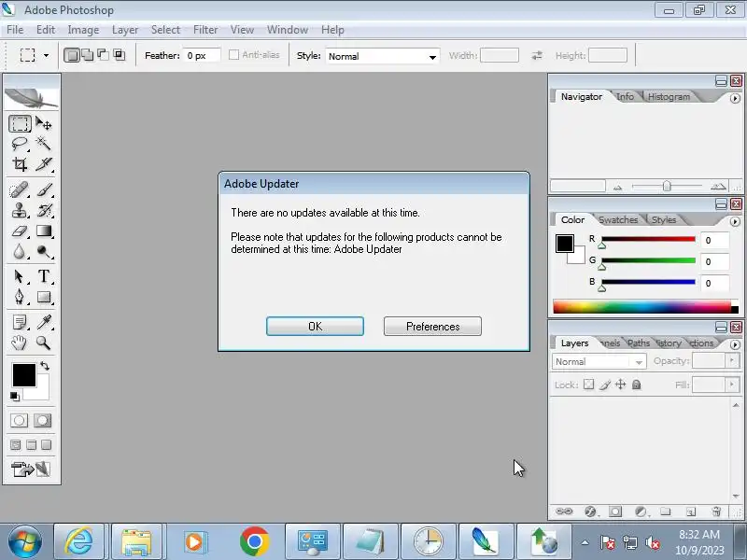Open Internet Explorer from the taskbar
The height and width of the screenshot is (560, 747).
[x=78, y=542]
